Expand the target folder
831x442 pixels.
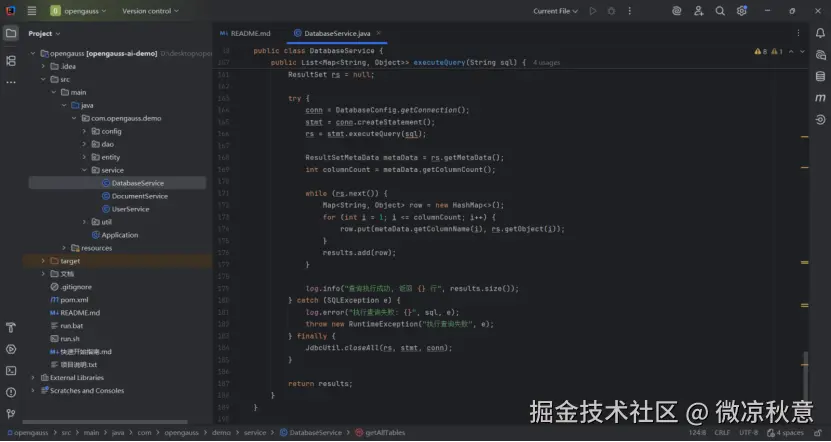tap(43, 261)
